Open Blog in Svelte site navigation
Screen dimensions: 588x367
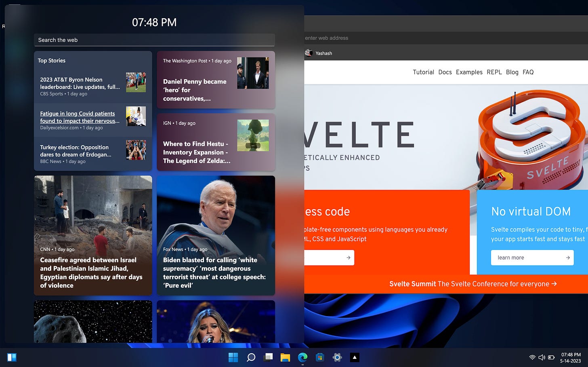(512, 72)
